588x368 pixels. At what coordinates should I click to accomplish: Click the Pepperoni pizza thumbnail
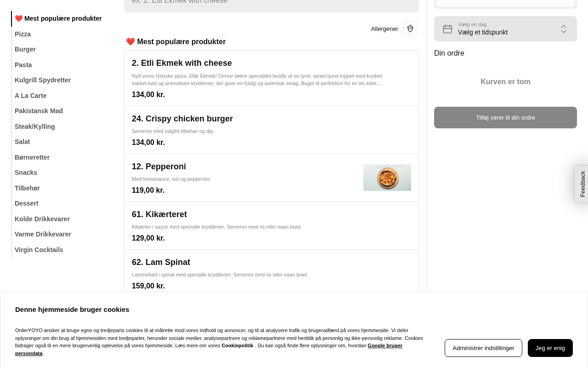point(387,178)
